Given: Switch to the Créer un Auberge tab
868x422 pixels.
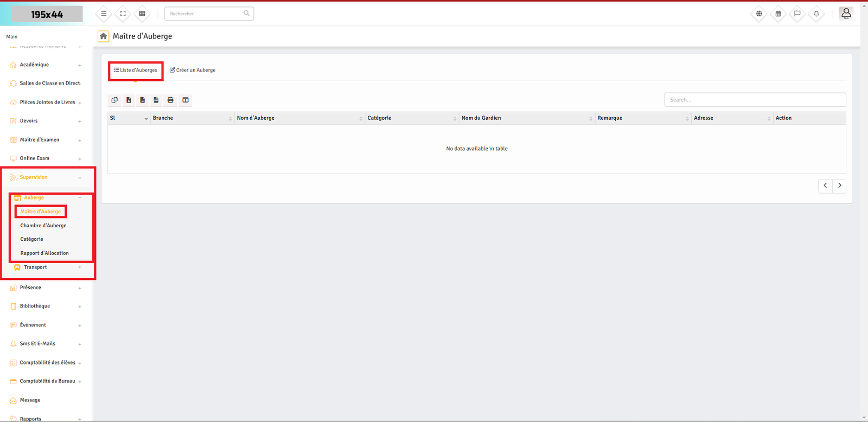Looking at the screenshot, I should [193, 70].
